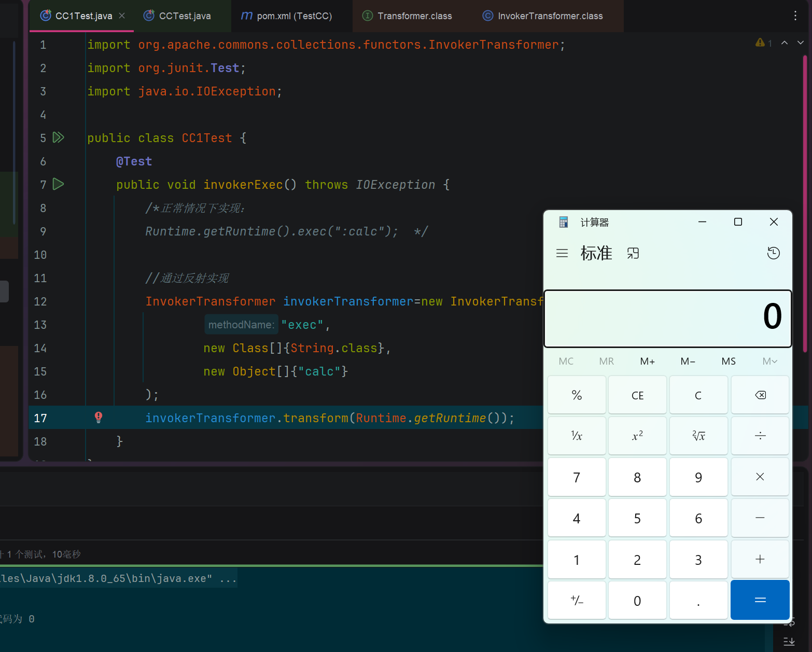Click line number 12 in the gutter
The width and height of the screenshot is (812, 652).
coord(40,301)
